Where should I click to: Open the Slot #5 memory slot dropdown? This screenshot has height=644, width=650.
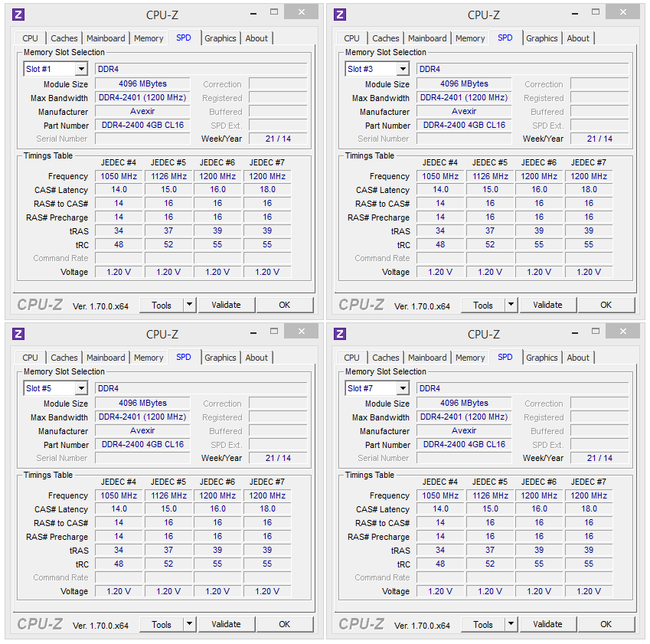click(81, 388)
